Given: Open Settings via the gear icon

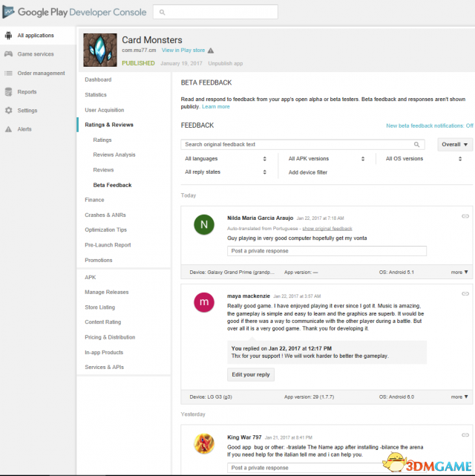Looking at the screenshot, I should [x=8, y=111].
